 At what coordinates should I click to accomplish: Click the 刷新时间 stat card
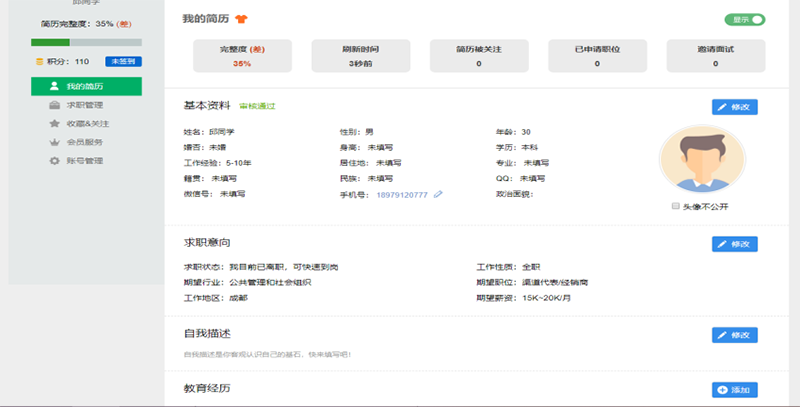point(361,56)
